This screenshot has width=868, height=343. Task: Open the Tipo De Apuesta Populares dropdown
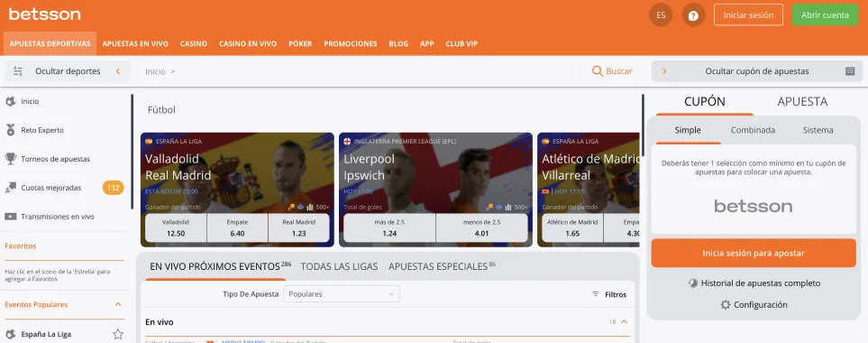coord(342,294)
